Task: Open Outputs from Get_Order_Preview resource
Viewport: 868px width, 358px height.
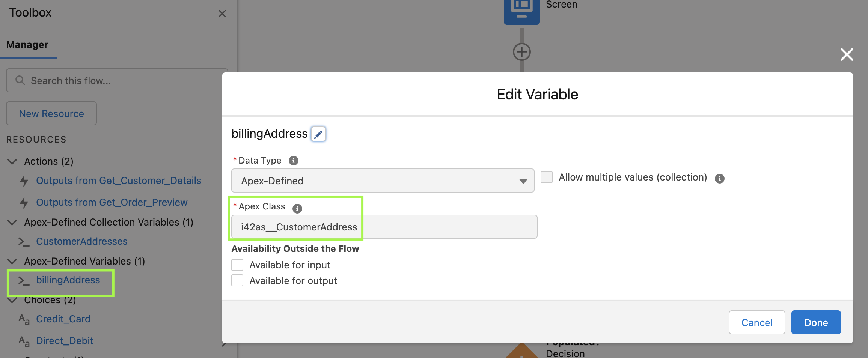Action: pyautogui.click(x=112, y=203)
